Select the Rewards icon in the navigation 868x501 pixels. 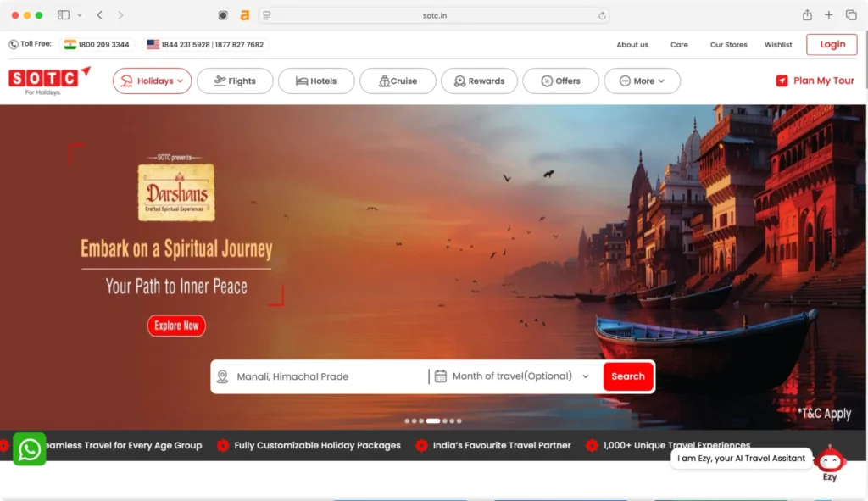[x=459, y=81]
